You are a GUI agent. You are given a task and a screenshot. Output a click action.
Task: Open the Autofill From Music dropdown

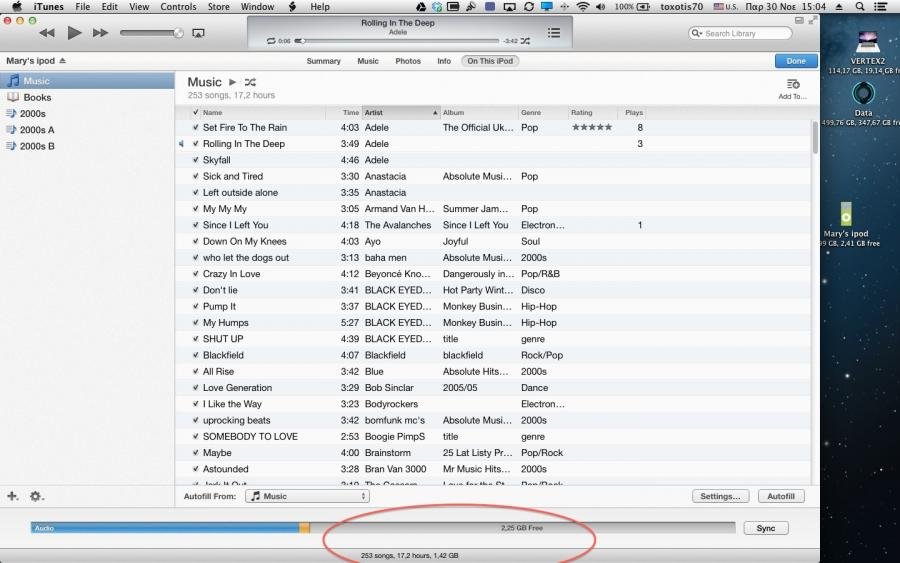307,496
